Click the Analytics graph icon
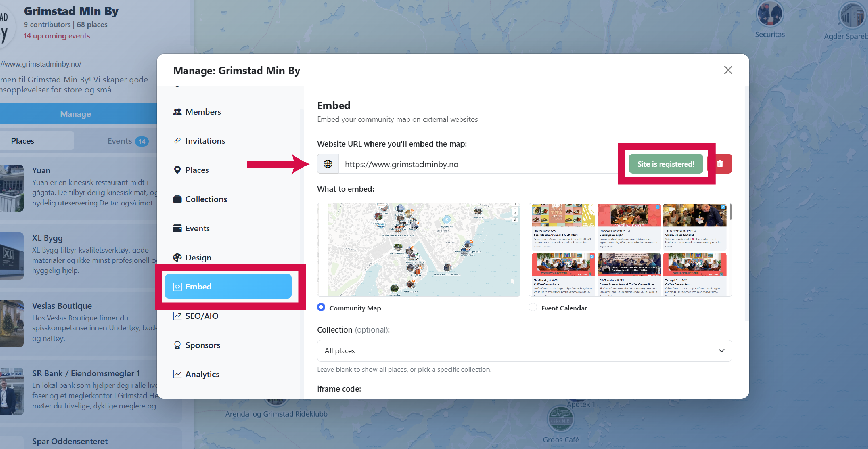This screenshot has width=868, height=449. point(177,374)
